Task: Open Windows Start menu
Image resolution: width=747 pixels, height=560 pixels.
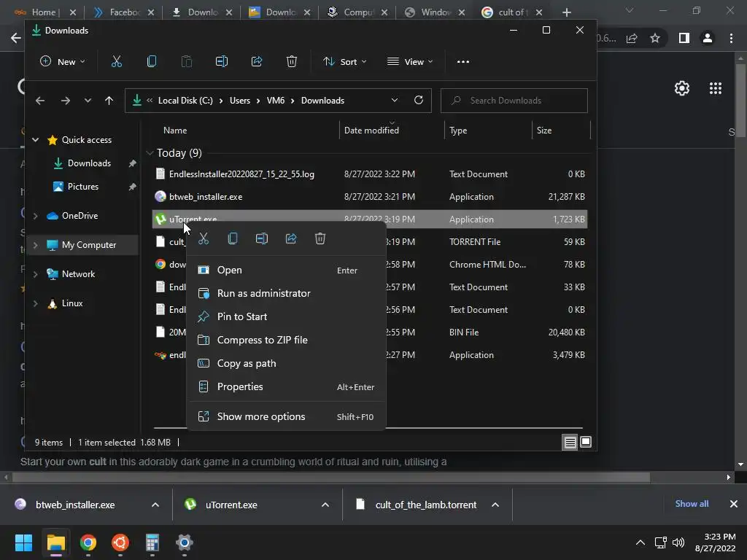Action: tap(23, 542)
